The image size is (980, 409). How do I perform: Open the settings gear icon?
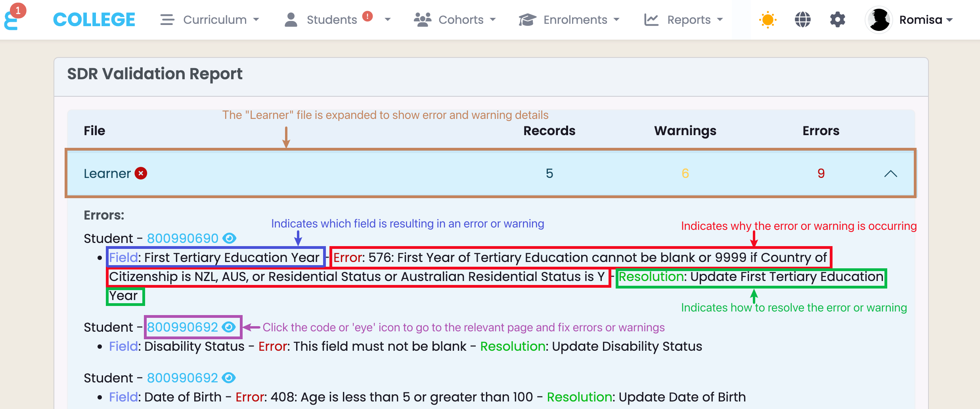[x=837, y=20]
